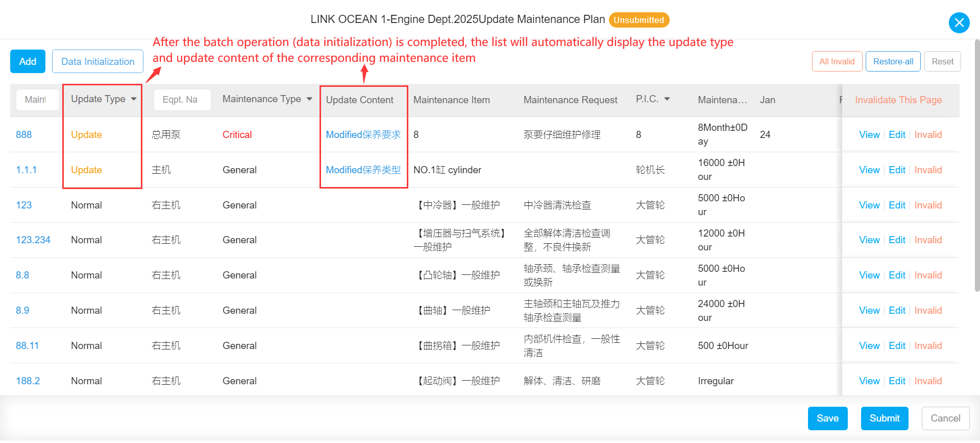Image resolution: width=980 pixels, height=443 pixels.
Task: Edit row 123.234
Action: click(897, 240)
